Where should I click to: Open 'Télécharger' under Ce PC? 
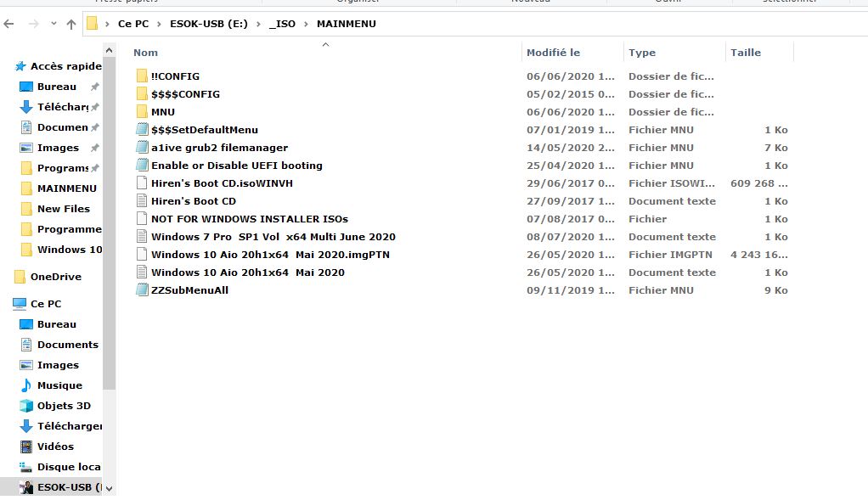(x=70, y=426)
